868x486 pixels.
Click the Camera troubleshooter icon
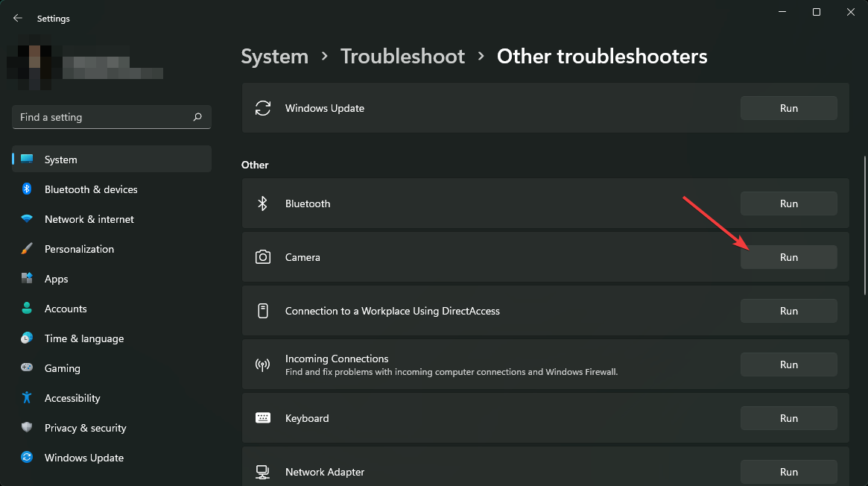click(263, 257)
